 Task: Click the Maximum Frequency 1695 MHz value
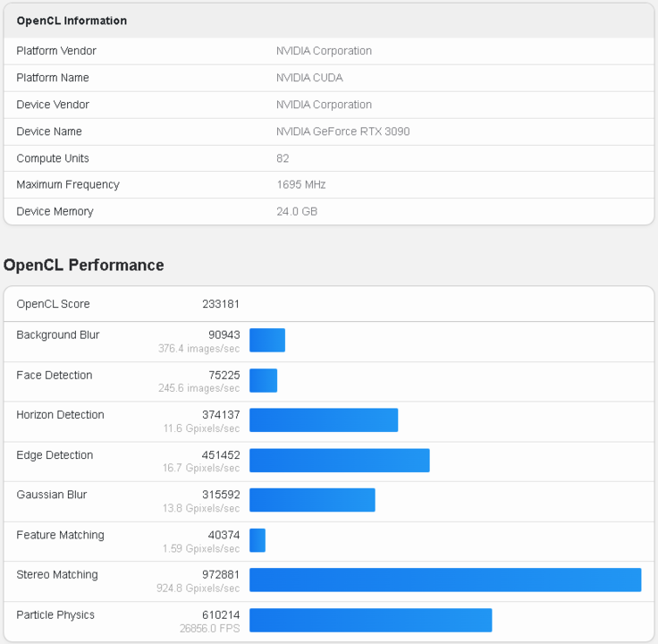pyautogui.click(x=300, y=185)
